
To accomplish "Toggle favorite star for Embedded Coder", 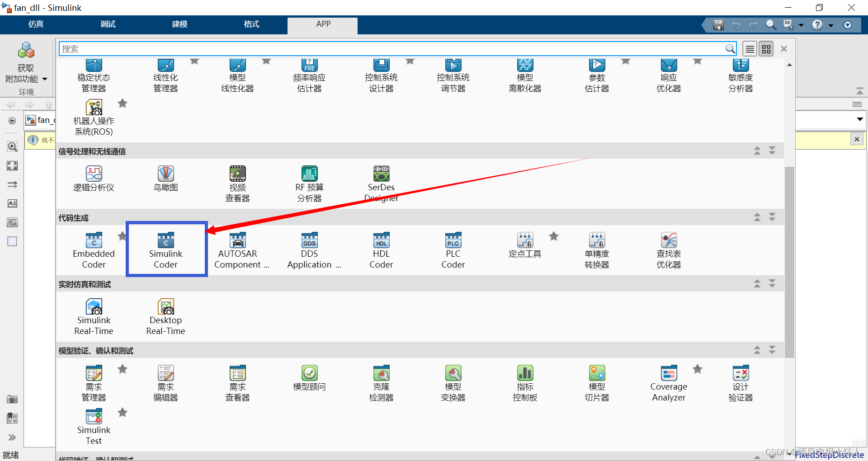I will (x=122, y=236).
